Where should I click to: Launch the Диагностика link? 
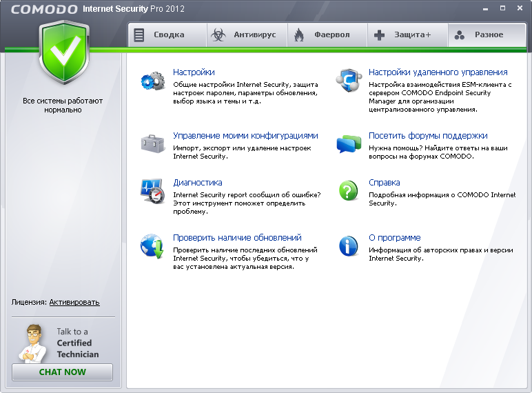(x=198, y=183)
